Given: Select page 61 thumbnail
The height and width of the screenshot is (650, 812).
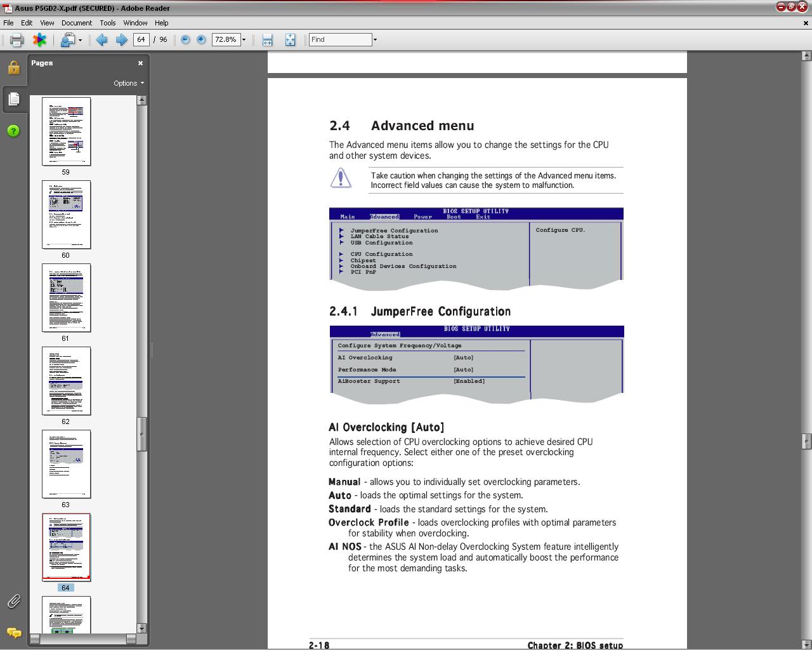Looking at the screenshot, I should 66,298.
